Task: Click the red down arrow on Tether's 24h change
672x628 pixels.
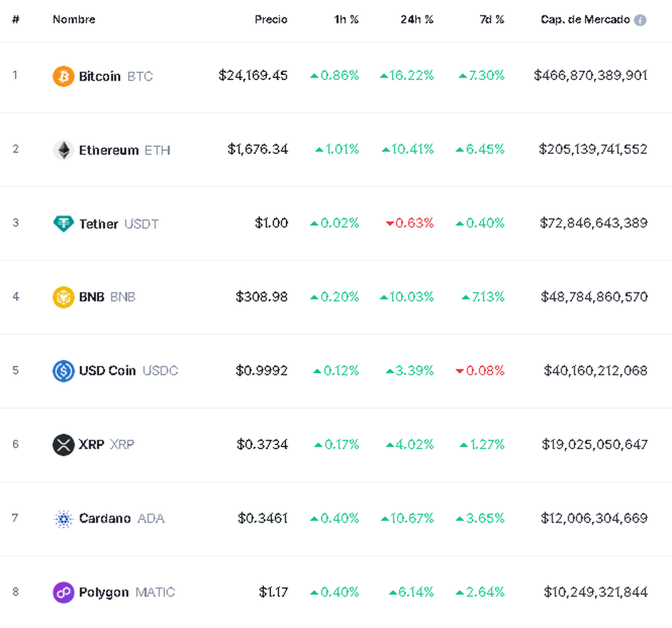Action: 389,223
